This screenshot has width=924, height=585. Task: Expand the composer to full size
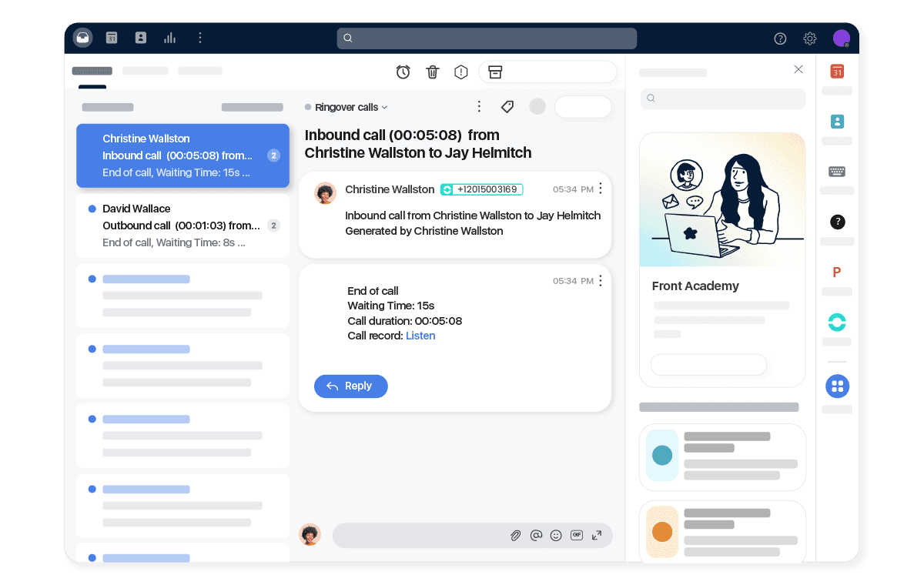point(597,536)
